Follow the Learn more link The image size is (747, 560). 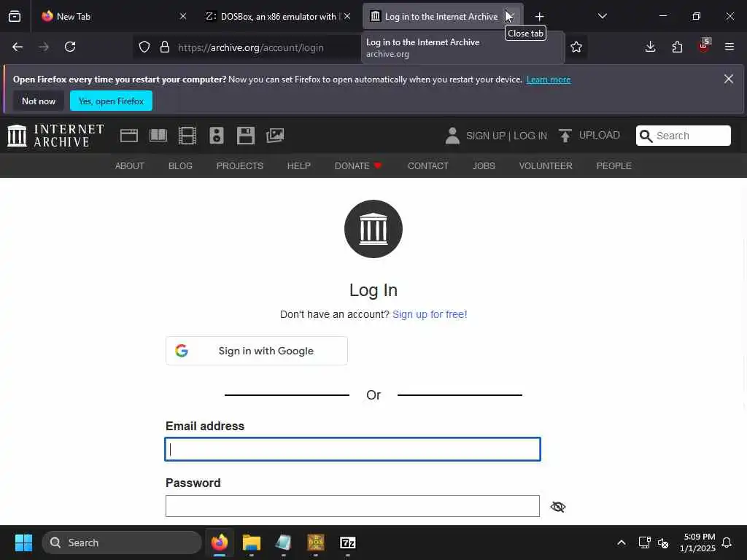549,79
